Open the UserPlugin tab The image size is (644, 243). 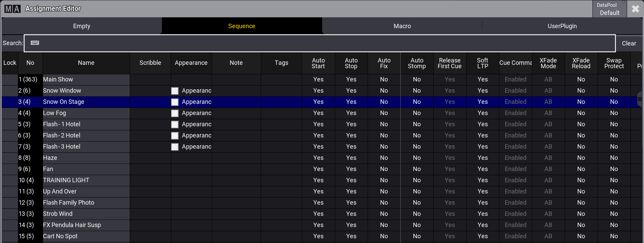(x=562, y=26)
